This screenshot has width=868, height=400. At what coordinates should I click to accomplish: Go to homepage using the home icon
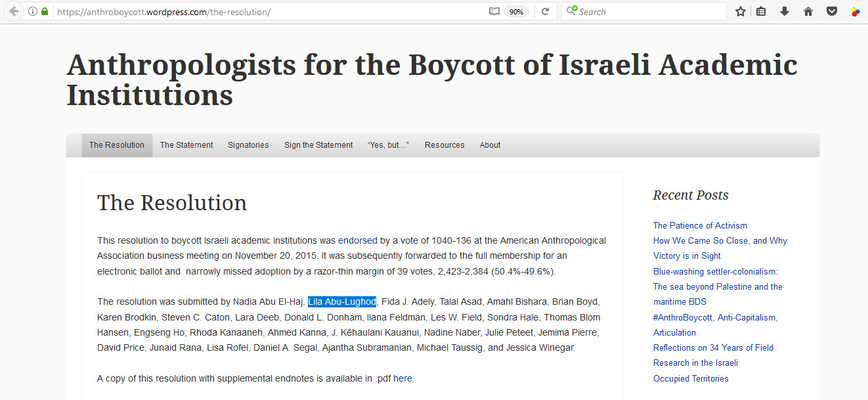tap(808, 11)
